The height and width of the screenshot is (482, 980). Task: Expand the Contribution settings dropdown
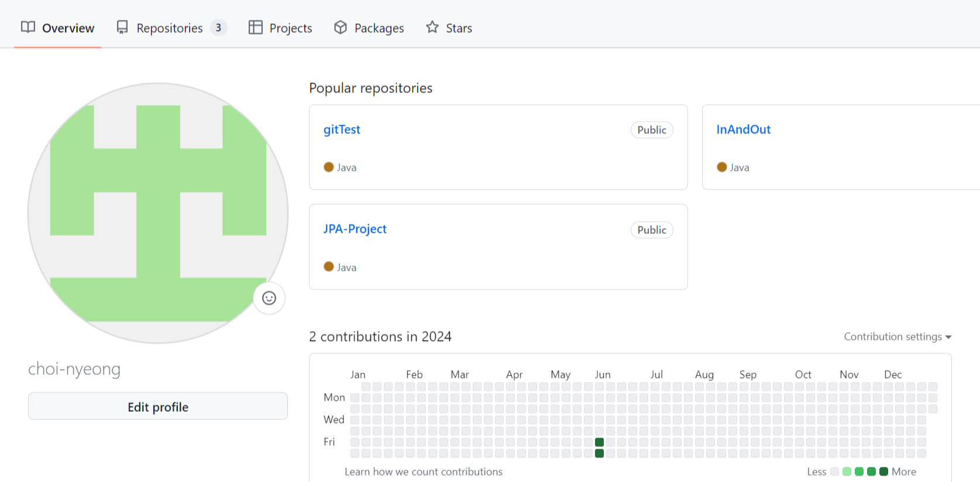(x=898, y=336)
